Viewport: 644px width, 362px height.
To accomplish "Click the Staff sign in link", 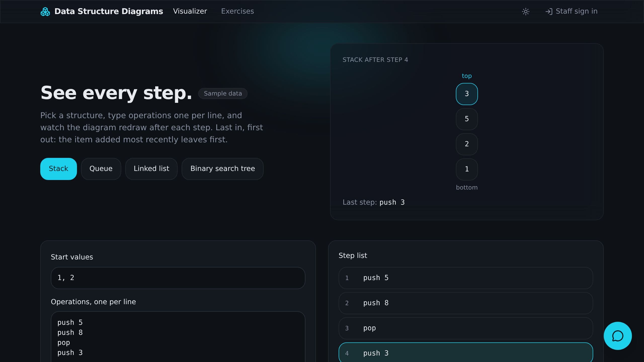I will point(571,11).
